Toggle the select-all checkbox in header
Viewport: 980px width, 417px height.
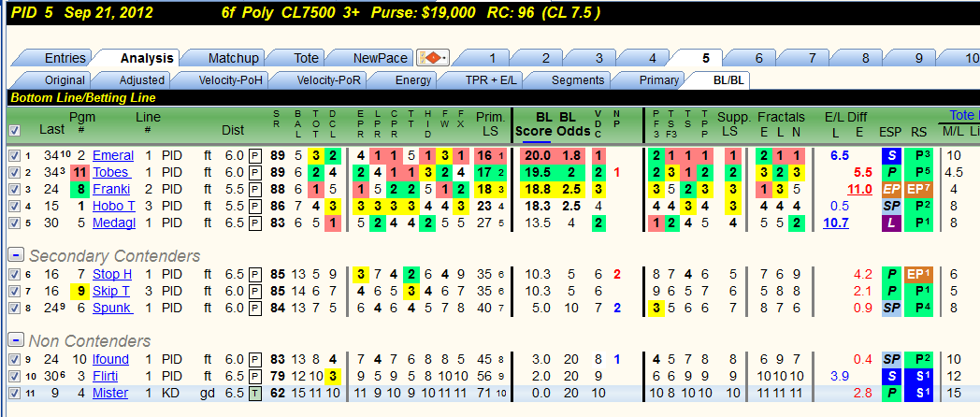coord(14,131)
